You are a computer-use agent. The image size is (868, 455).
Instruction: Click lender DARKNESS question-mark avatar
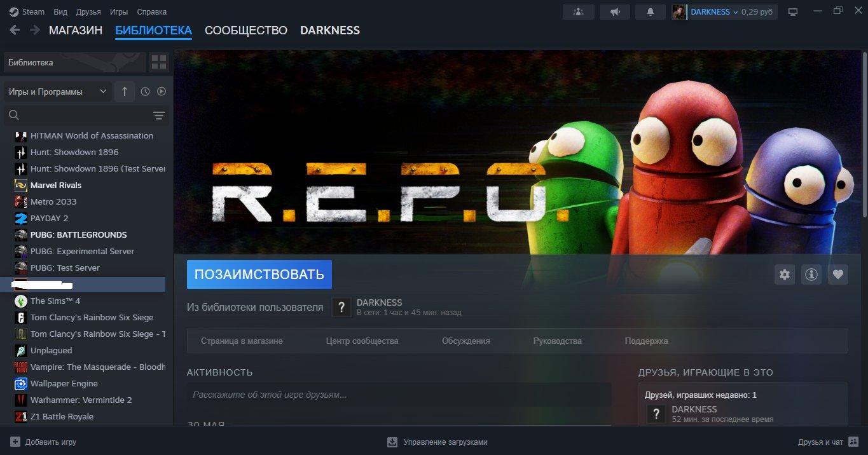point(341,307)
